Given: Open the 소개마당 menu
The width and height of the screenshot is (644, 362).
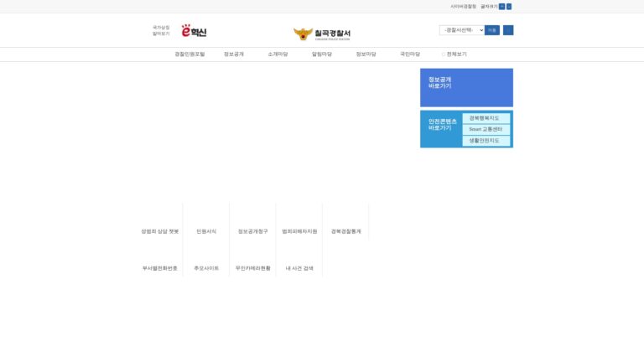Looking at the screenshot, I should [278, 54].
